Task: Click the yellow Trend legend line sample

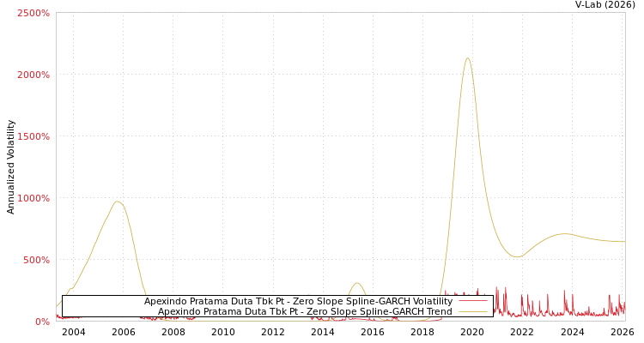Action: pos(472,312)
